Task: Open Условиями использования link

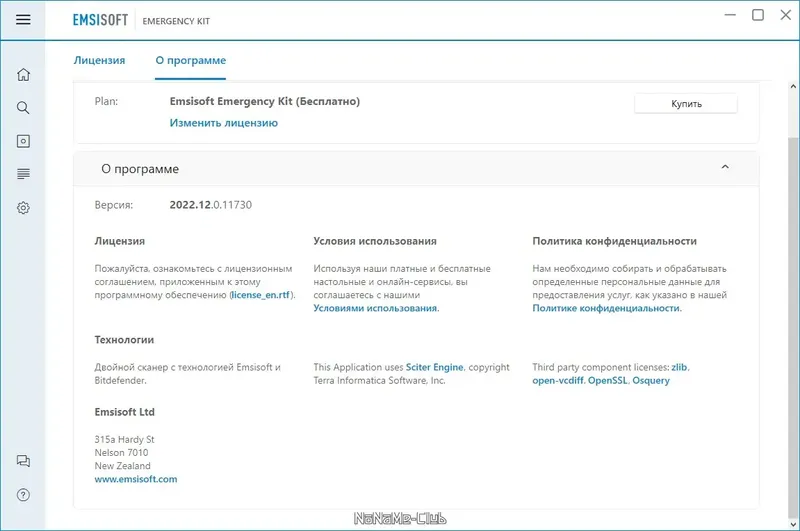Action: [375, 308]
